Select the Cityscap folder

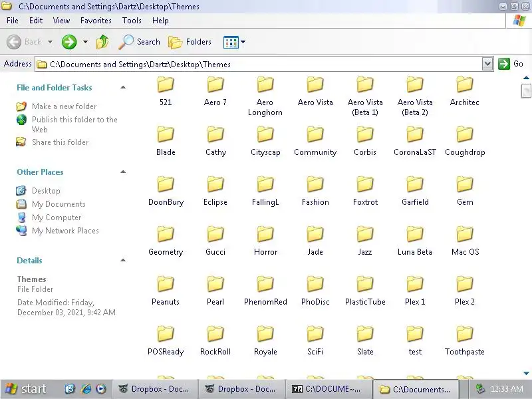(265, 142)
